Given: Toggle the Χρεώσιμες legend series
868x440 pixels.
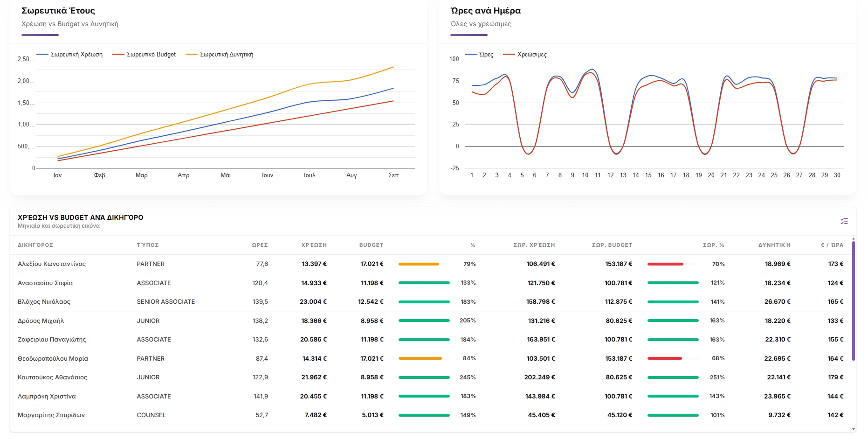Looking at the screenshot, I should [x=525, y=55].
